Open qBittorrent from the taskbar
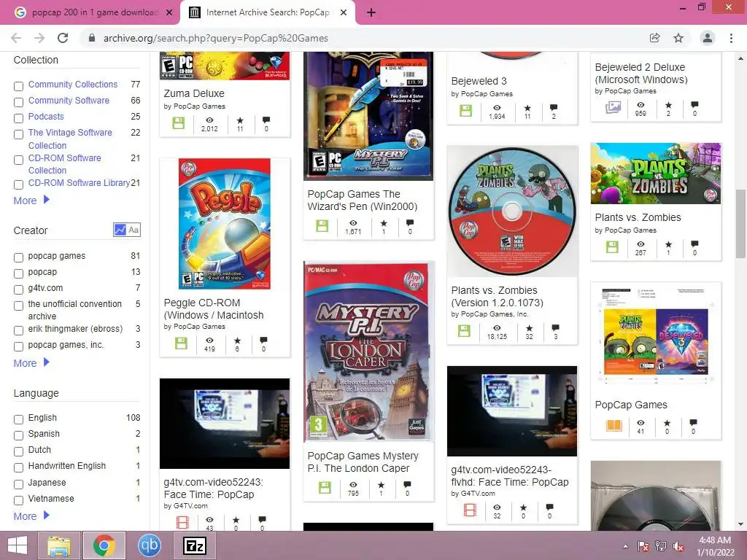The height and width of the screenshot is (560, 747). click(x=149, y=545)
